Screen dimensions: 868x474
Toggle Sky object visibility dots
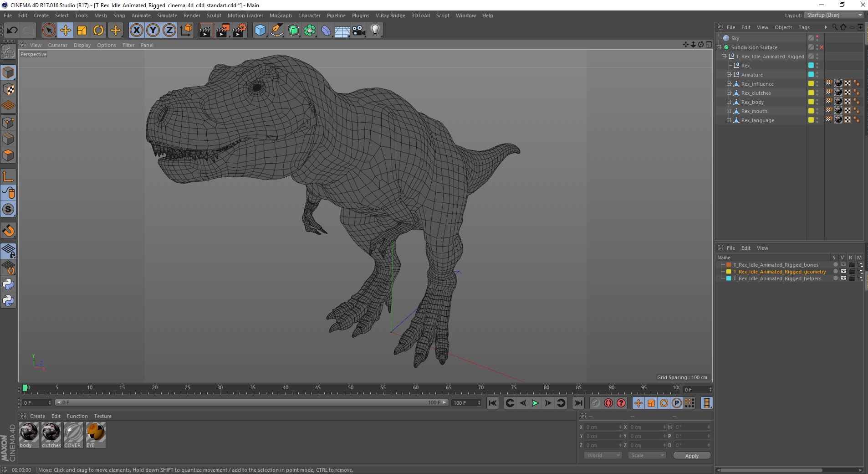pyautogui.click(x=817, y=38)
